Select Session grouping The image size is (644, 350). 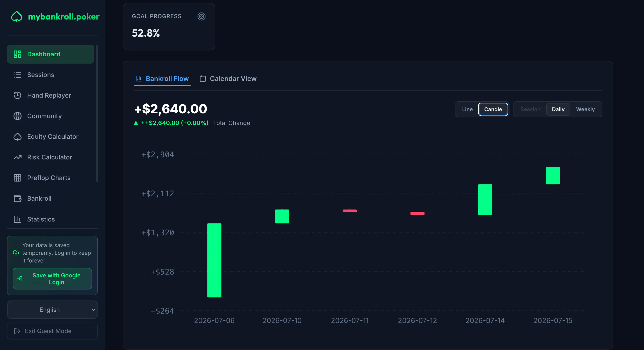pos(530,109)
